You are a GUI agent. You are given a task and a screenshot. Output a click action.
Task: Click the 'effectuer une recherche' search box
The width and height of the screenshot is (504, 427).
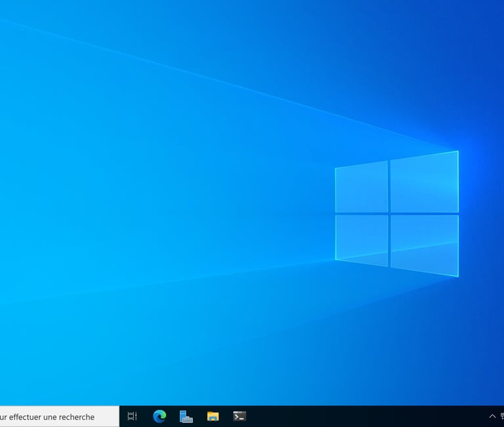[x=60, y=417]
